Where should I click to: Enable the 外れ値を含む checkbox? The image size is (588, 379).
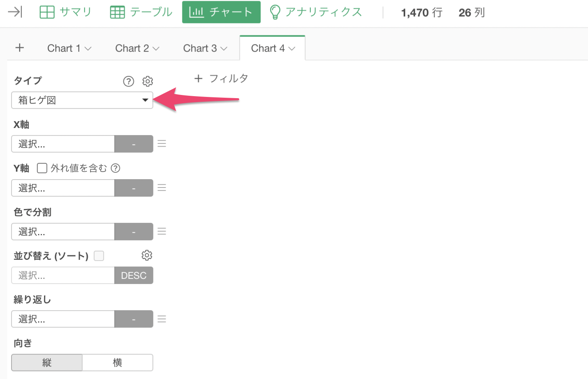click(42, 168)
